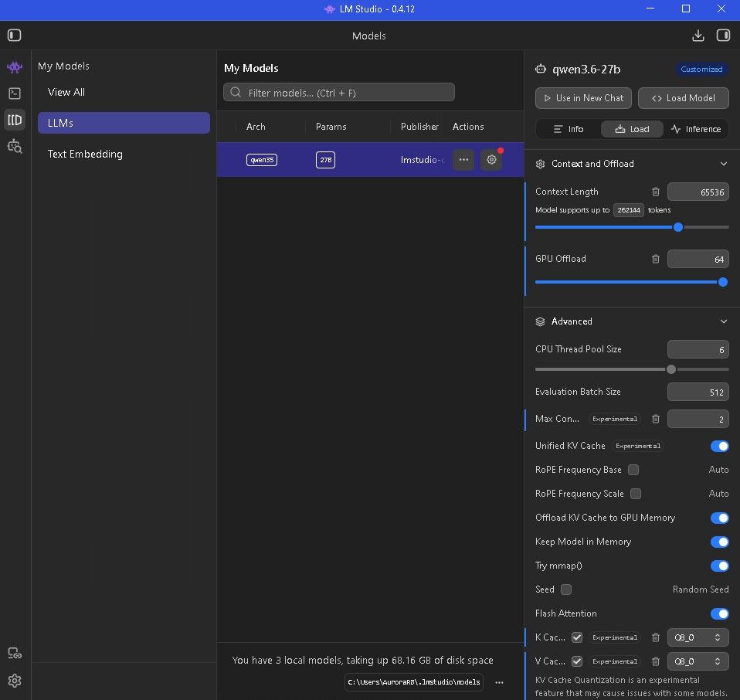Click Use in New Chat button

pos(583,98)
